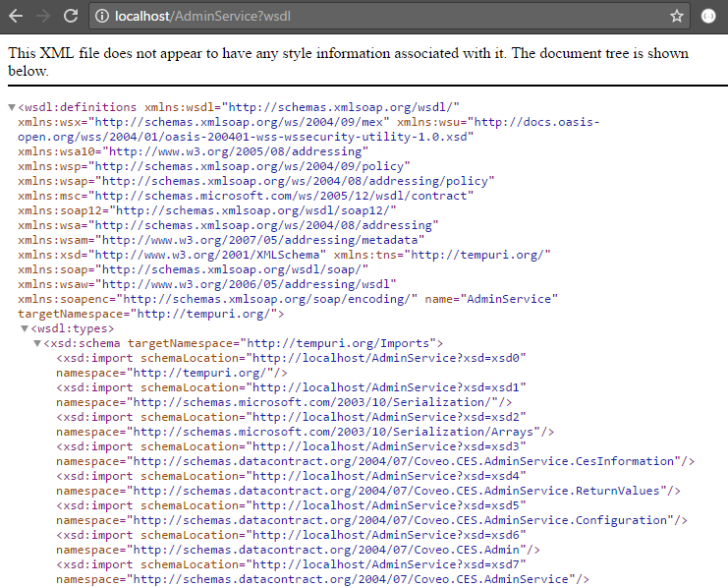Click the targetNamespace tempuri.org attribute of definitions

click(147, 315)
